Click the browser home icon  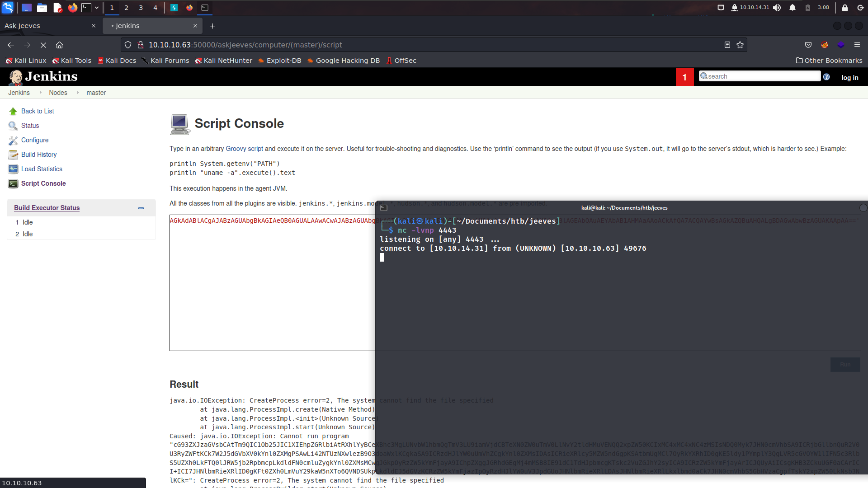tap(59, 45)
